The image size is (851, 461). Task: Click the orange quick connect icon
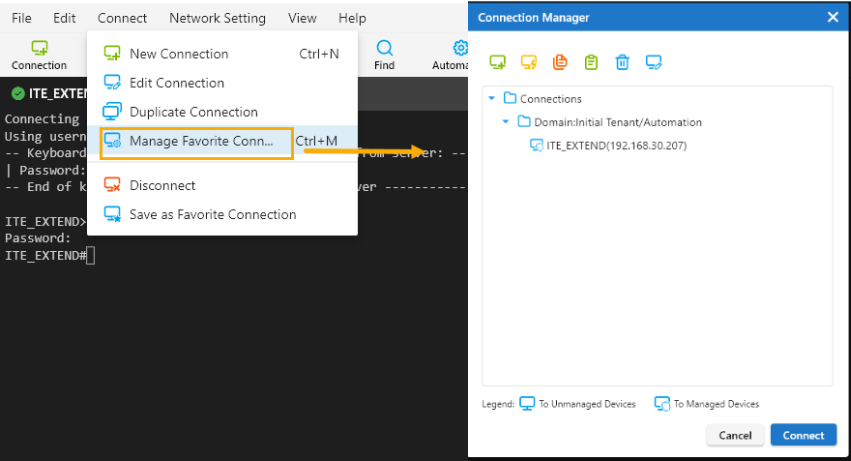click(x=529, y=63)
